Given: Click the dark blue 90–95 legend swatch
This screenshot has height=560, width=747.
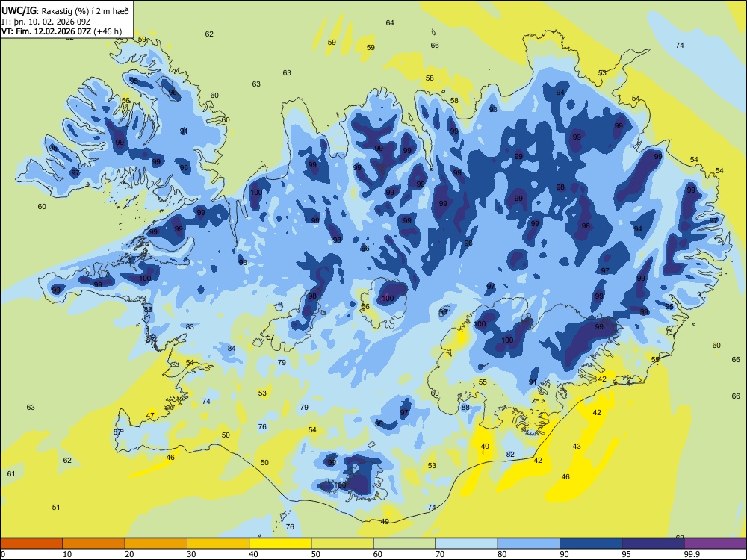Looking at the screenshot, I should pyautogui.click(x=591, y=544).
